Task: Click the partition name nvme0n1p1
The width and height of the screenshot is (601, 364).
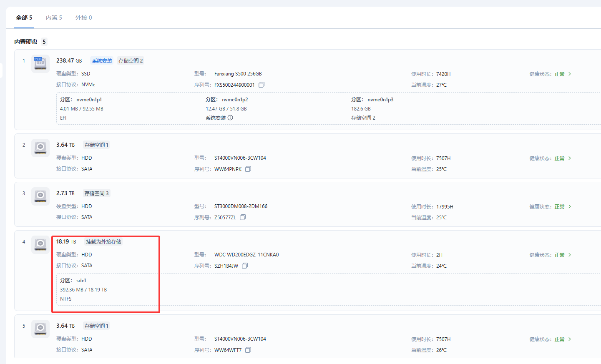Action: click(x=89, y=100)
